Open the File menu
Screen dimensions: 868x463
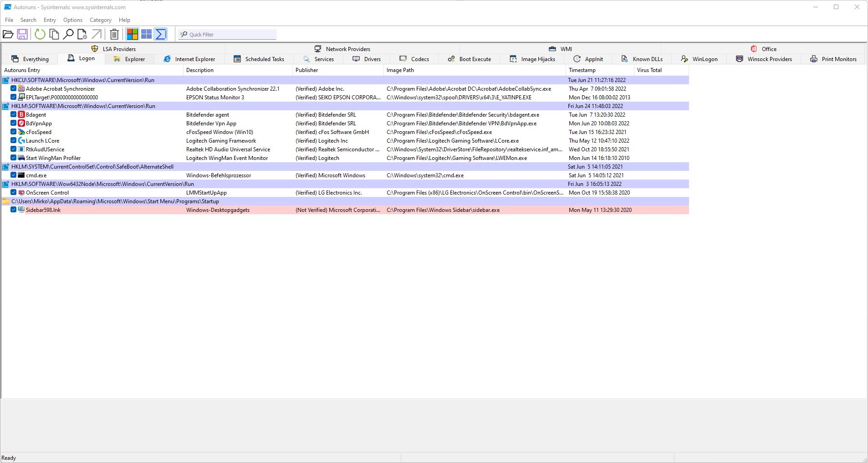click(9, 20)
